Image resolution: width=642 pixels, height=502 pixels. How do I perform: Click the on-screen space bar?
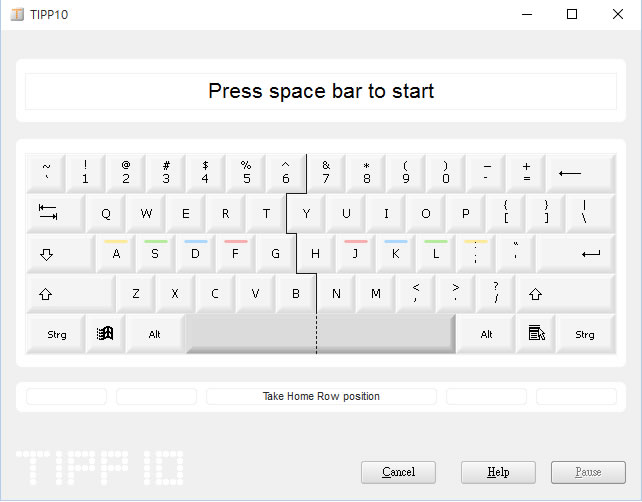pos(321,334)
